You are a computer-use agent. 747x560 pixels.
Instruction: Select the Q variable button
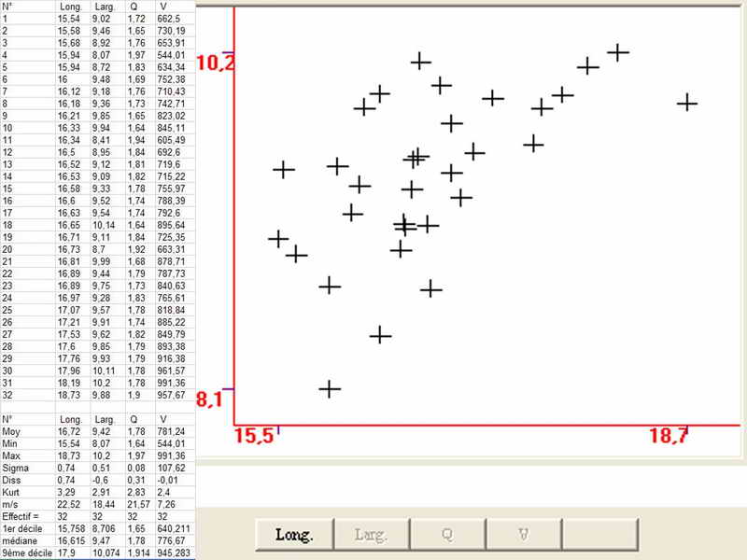tap(447, 536)
